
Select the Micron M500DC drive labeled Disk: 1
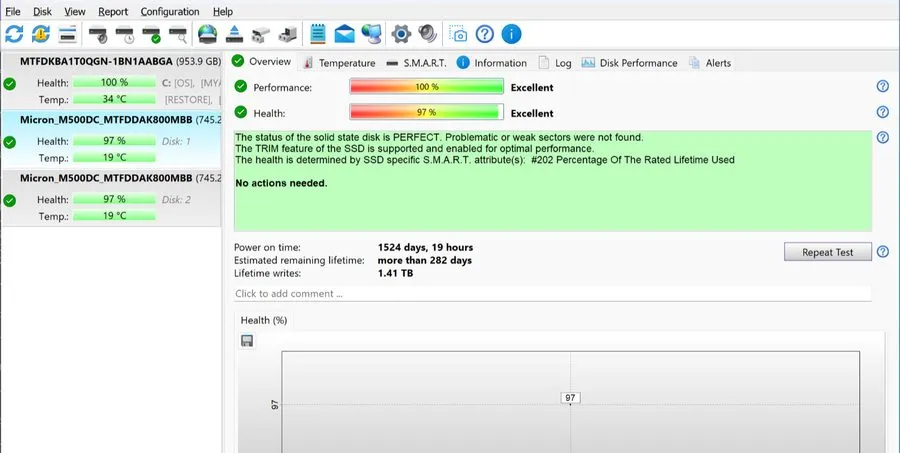[x=112, y=139]
